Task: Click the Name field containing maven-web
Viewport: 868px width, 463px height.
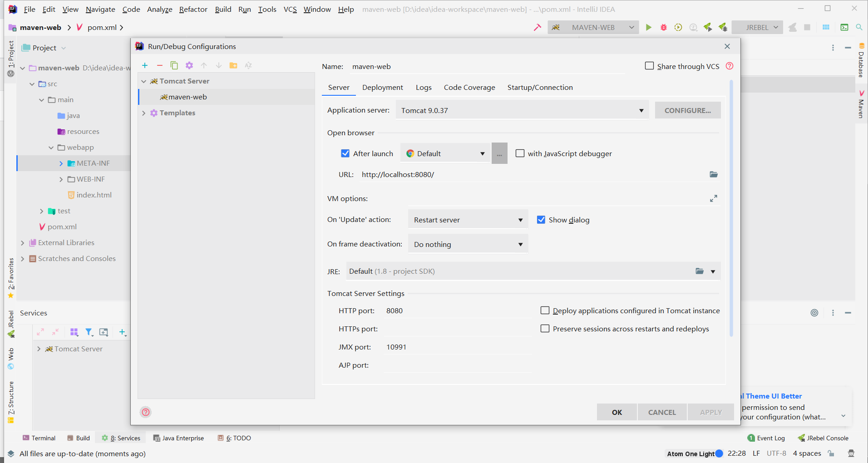Action: point(487,67)
